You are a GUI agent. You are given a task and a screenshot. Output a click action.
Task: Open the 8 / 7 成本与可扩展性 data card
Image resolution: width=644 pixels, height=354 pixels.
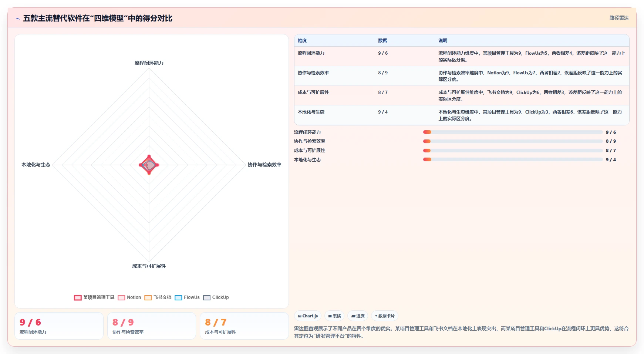[244, 326]
